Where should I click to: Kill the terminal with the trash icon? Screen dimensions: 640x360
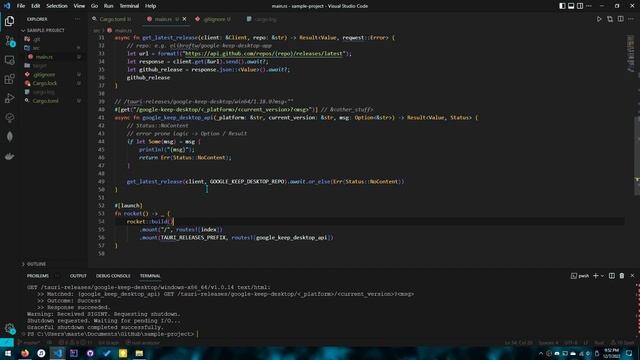(x=622, y=276)
